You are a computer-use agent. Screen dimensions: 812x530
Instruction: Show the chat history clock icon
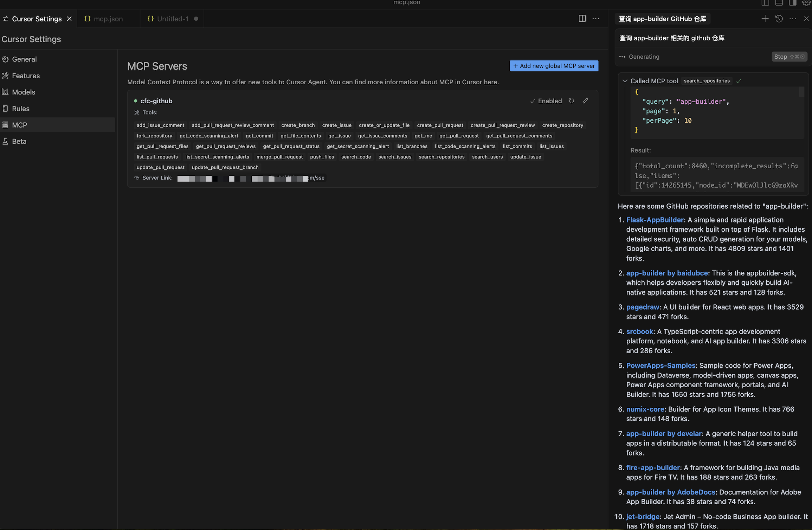(x=779, y=19)
